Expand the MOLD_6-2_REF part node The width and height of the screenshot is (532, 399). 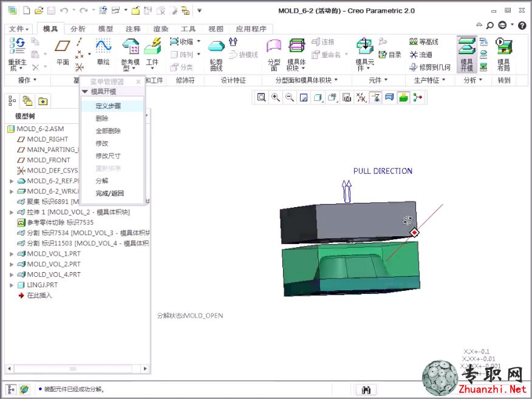[12, 181]
